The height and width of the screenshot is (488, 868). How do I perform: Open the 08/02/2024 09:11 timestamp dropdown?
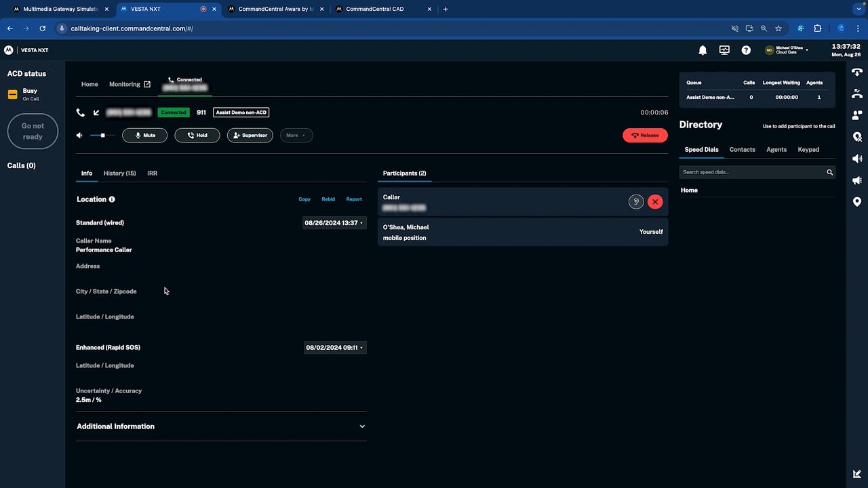click(335, 348)
